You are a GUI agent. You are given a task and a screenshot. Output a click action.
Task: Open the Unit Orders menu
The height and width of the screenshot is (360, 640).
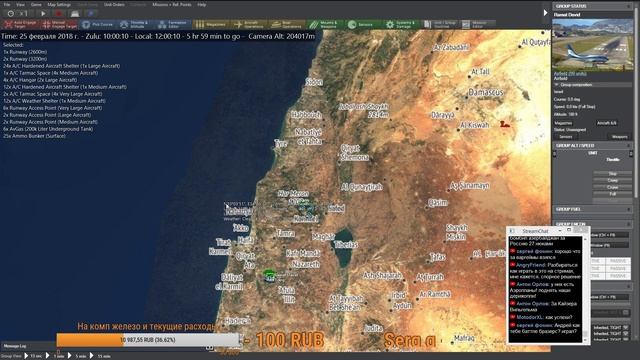pyautogui.click(x=114, y=4)
